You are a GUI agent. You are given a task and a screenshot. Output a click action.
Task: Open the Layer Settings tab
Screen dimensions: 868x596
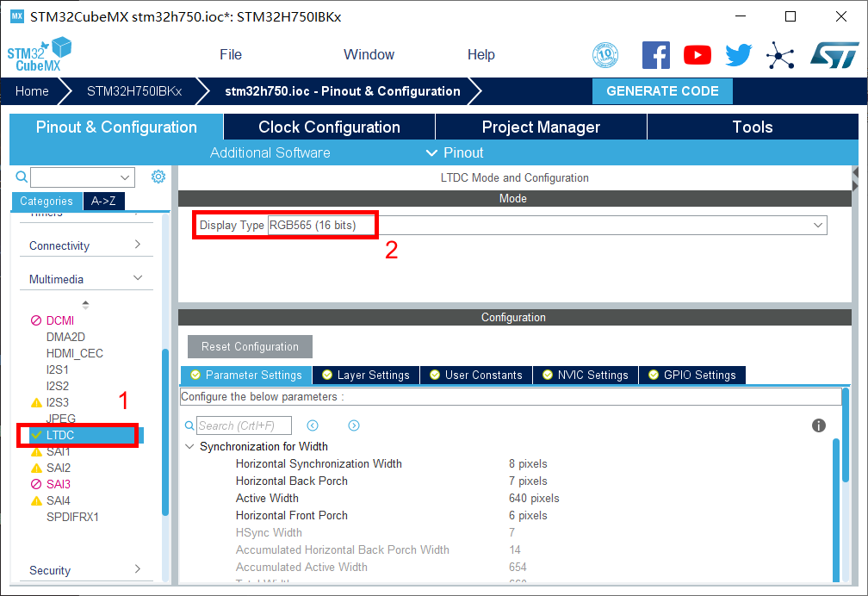pyautogui.click(x=366, y=375)
